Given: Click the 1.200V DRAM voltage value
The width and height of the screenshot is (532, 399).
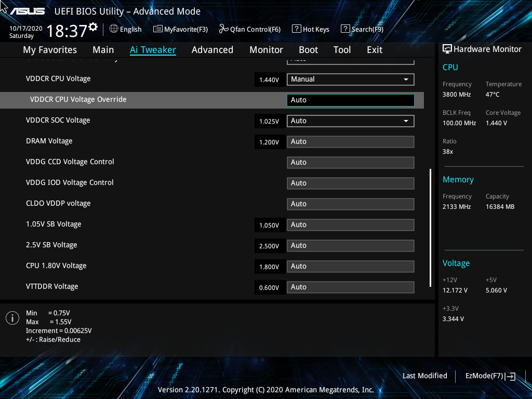Looking at the screenshot, I should pos(269,142).
